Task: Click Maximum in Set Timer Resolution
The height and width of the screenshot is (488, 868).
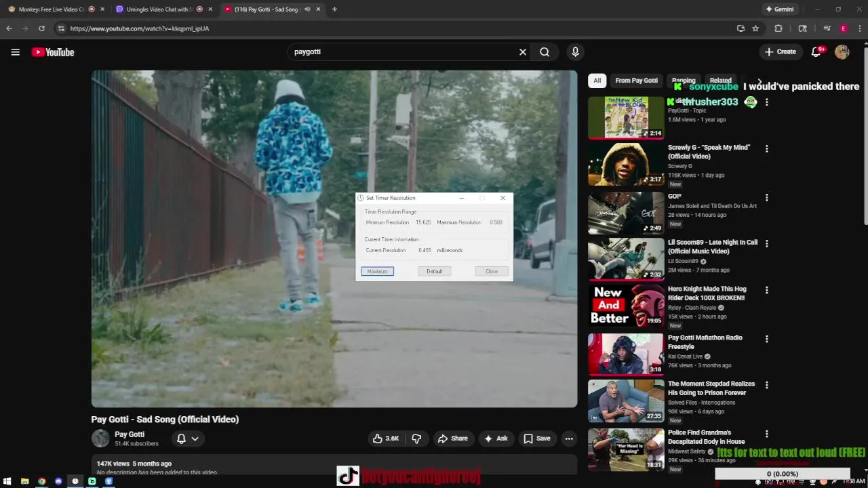Action: (x=377, y=271)
